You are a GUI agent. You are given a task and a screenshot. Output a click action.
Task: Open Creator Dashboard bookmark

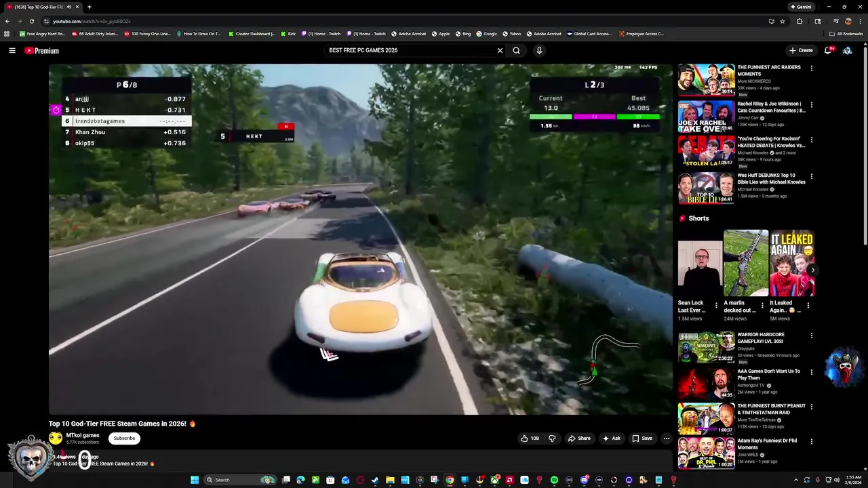252,33
